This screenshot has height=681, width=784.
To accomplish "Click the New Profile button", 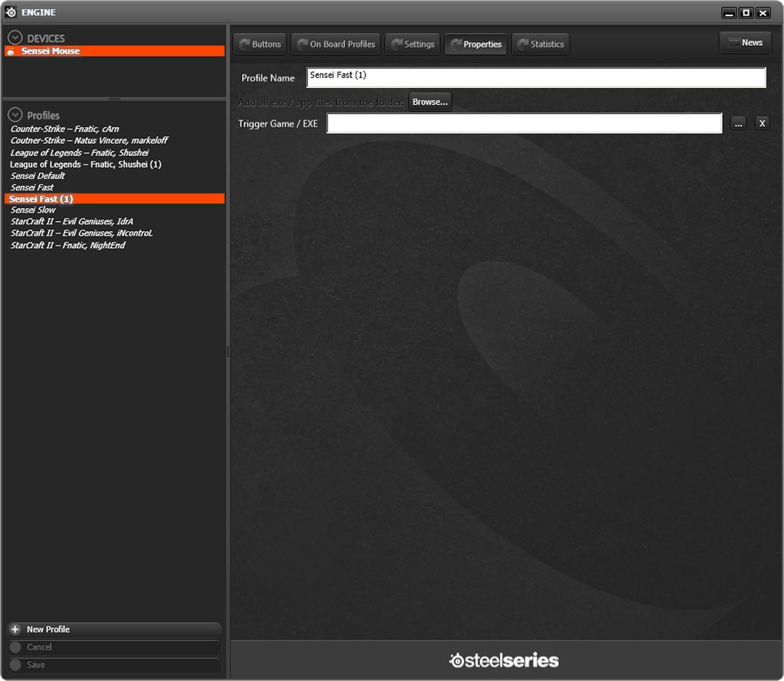I will pyautogui.click(x=115, y=630).
